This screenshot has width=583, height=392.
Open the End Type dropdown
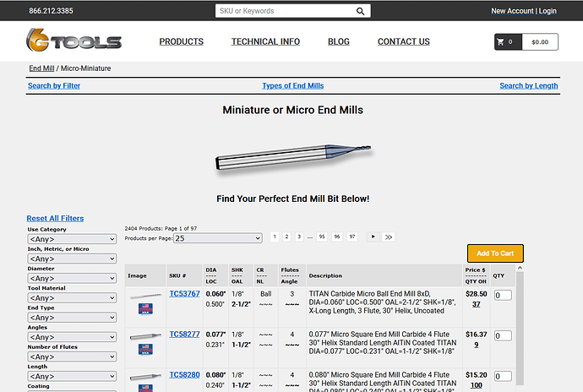click(x=72, y=318)
